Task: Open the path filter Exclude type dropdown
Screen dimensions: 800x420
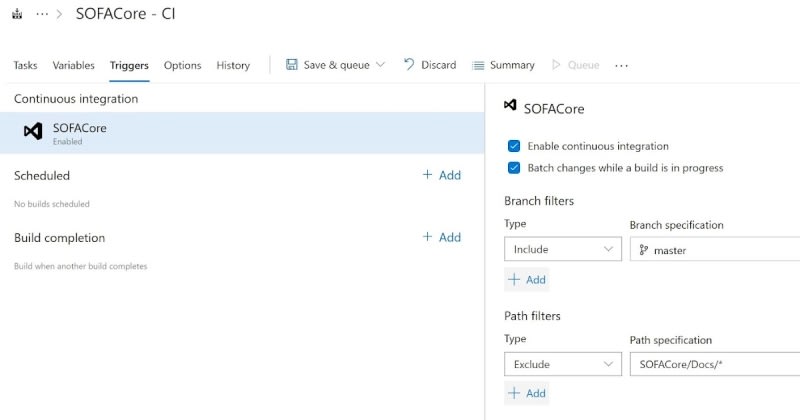Action: pos(562,365)
